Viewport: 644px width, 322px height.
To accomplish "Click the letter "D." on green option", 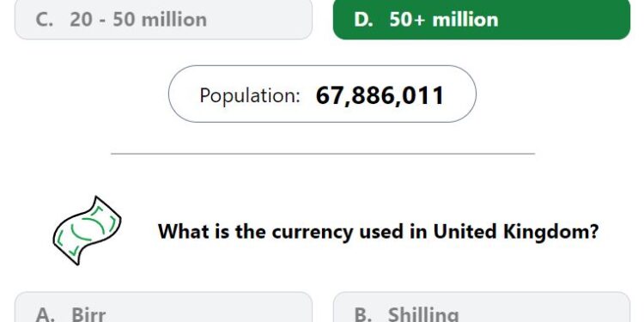I will [x=363, y=20].
